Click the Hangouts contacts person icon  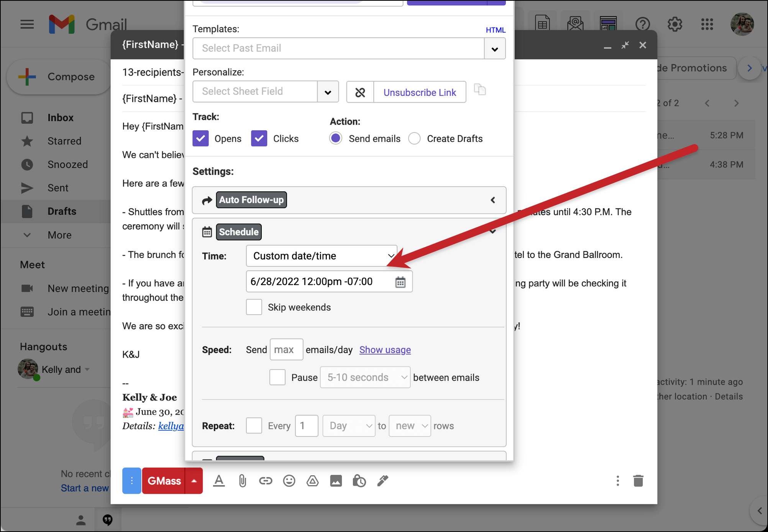click(80, 520)
